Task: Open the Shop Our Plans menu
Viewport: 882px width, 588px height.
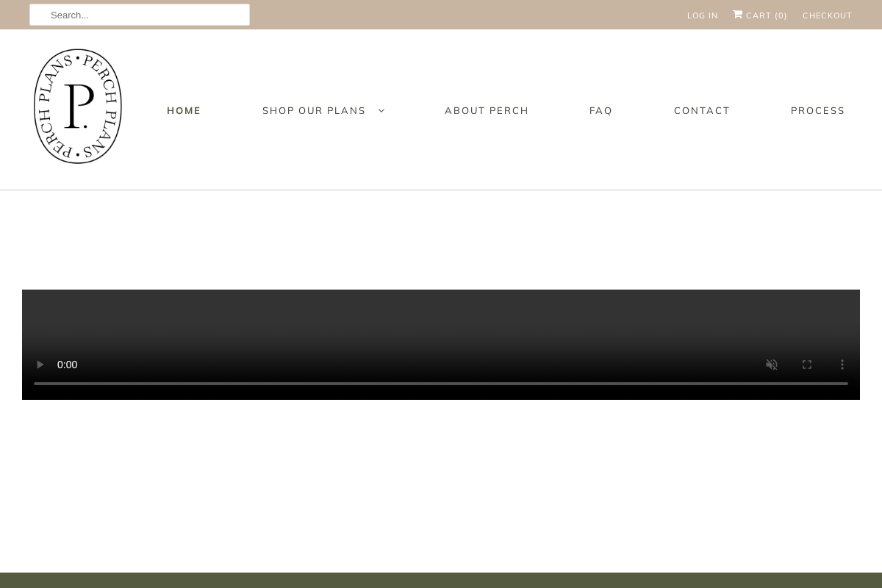Action: [314, 110]
